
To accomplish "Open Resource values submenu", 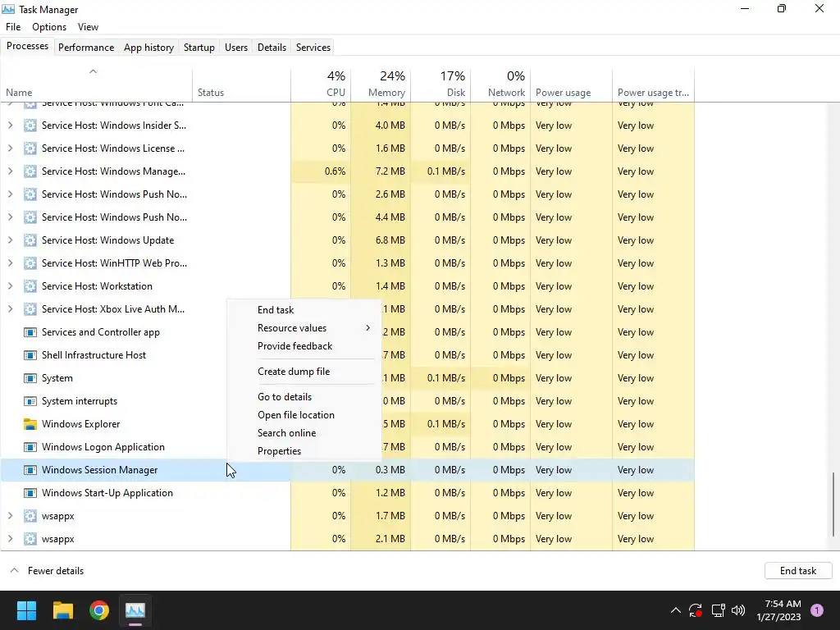I will (304, 328).
